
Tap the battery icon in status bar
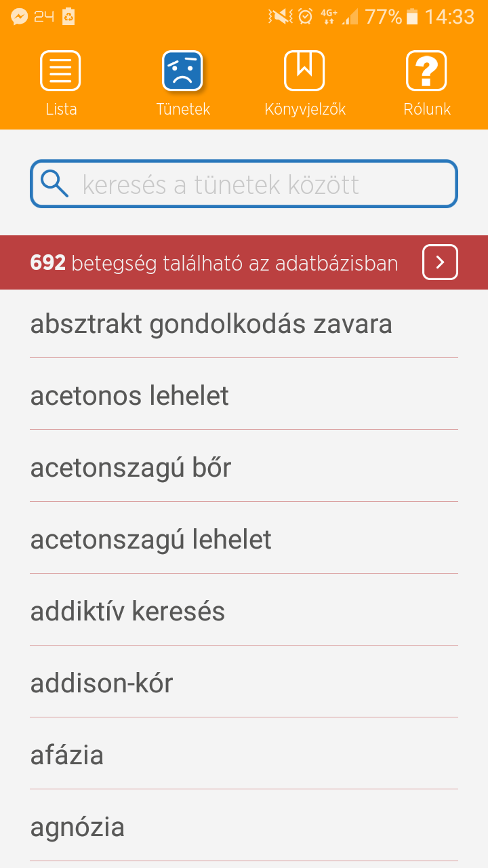point(412,16)
